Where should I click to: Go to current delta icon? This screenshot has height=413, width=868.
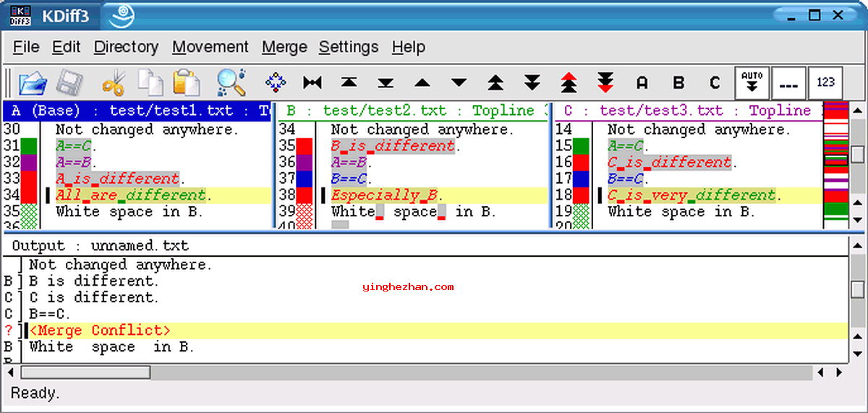276,82
